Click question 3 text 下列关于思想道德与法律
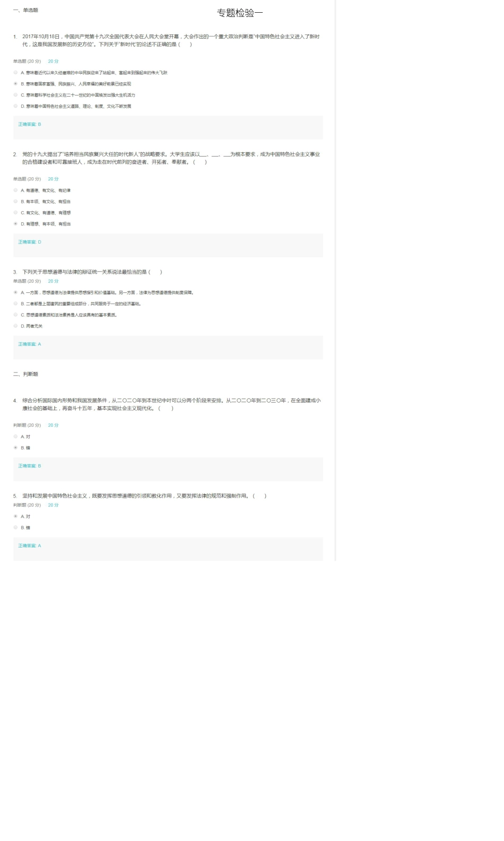 pos(92,272)
